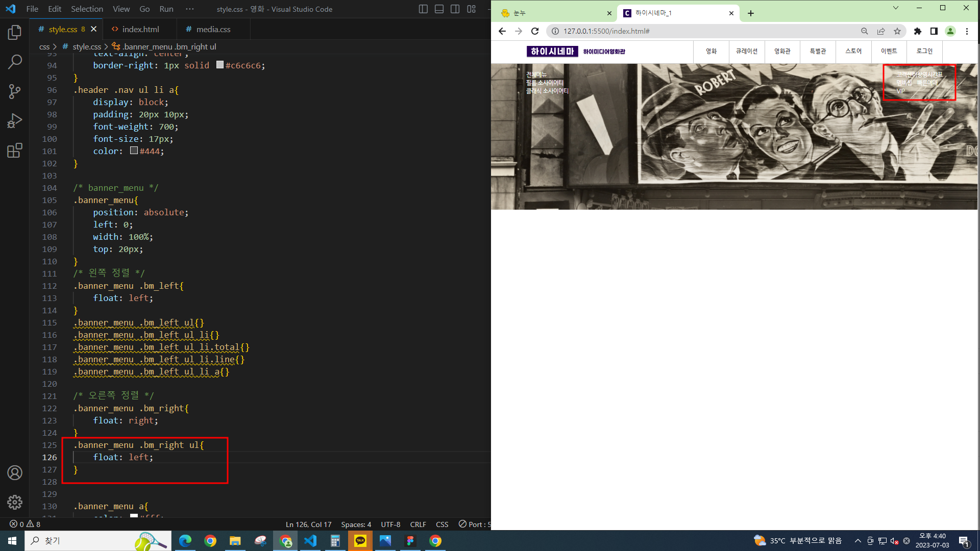Reload the browser page
The height and width of the screenshot is (551, 980).
click(x=535, y=31)
